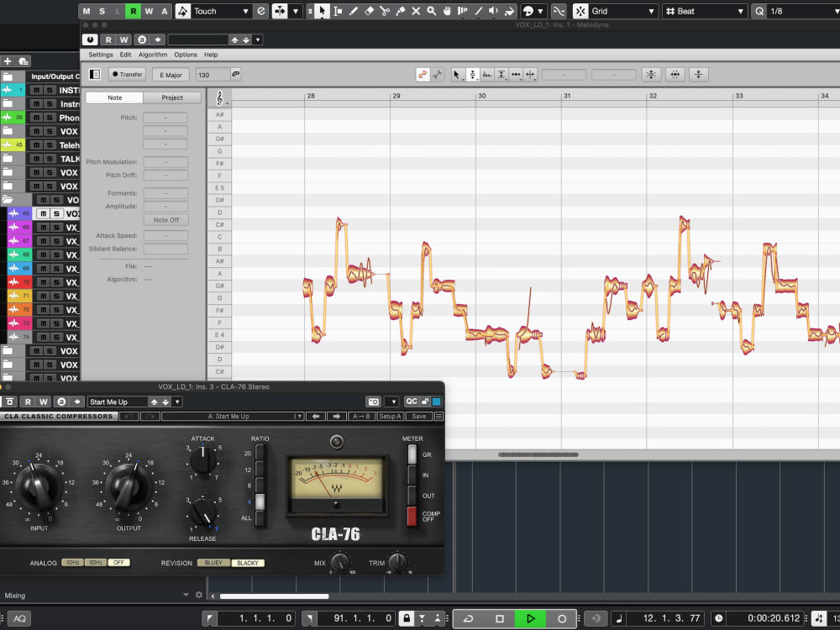Bypass the Melodyne plugin power button
840x630 pixels.
coord(90,39)
